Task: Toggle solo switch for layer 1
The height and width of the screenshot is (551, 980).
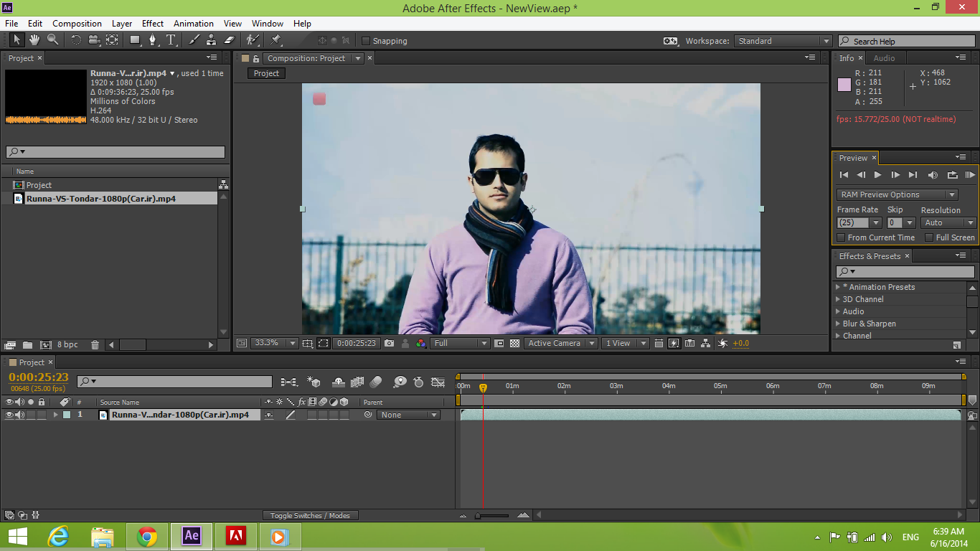Action: 31,415
